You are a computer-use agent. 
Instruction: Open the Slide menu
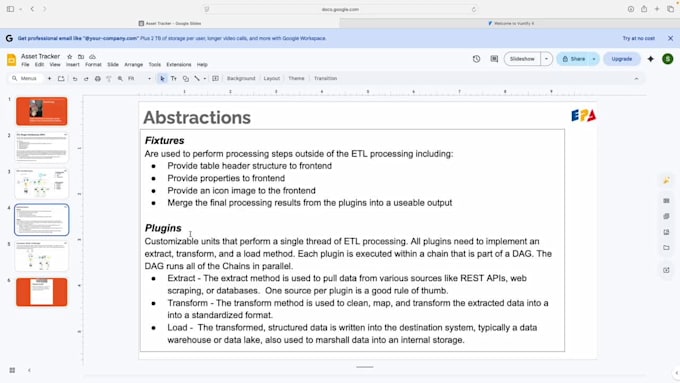coord(113,65)
